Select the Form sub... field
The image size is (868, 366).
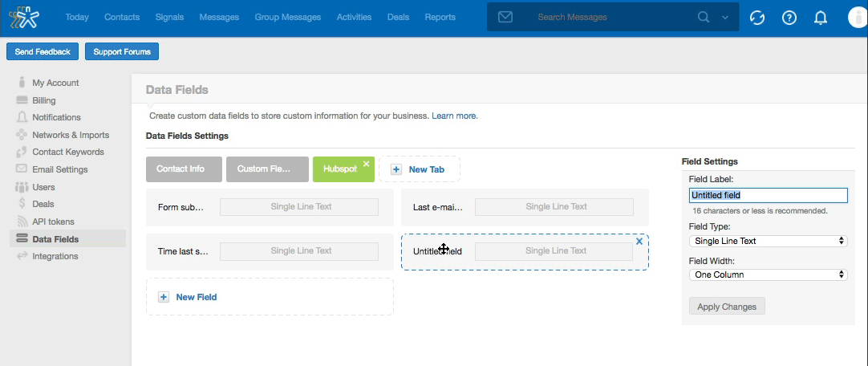click(270, 207)
